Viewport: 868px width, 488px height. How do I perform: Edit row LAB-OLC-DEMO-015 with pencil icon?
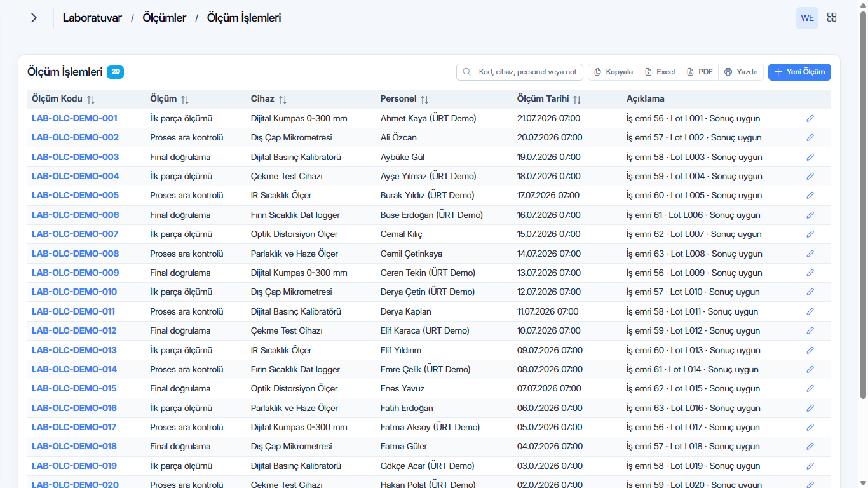(810, 388)
